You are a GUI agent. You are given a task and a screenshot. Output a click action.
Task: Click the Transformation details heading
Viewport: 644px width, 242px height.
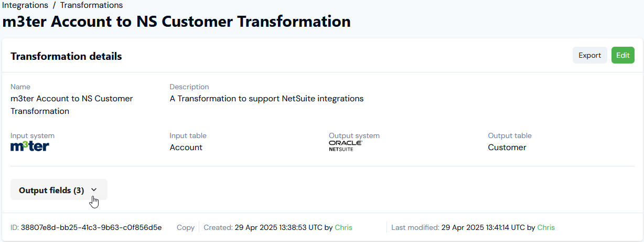pos(66,56)
